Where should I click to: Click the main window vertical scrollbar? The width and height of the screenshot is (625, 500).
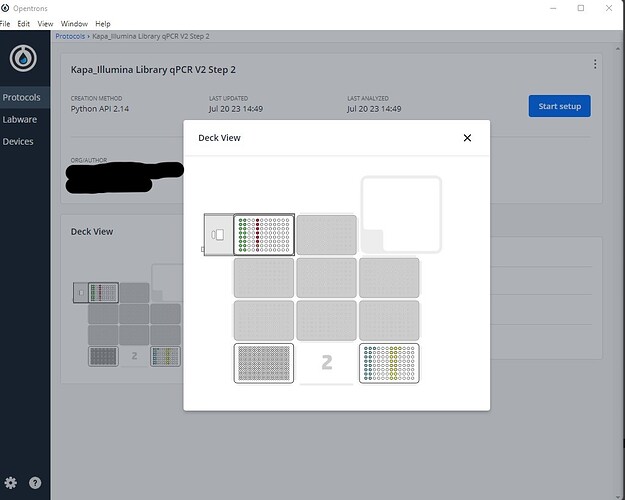pyautogui.click(x=618, y=271)
